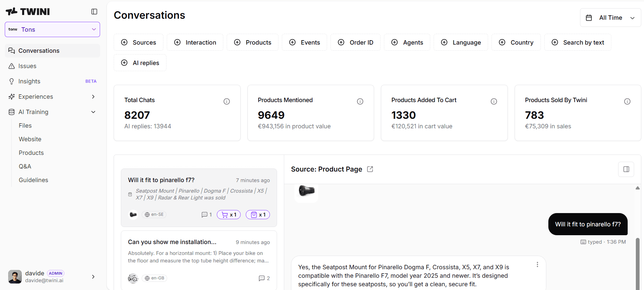Screen dimensions: 644x290
Task: Add an Events filter
Action: (305, 43)
